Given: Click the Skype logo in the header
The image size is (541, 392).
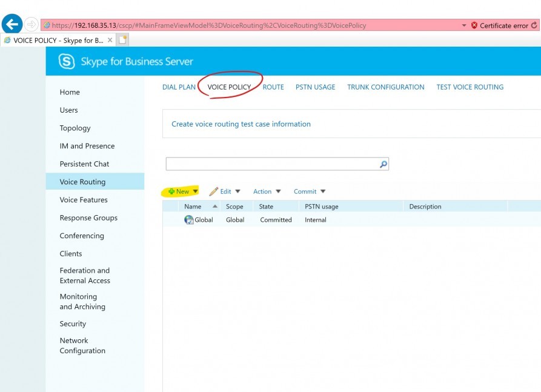Looking at the screenshot, I should (x=66, y=61).
